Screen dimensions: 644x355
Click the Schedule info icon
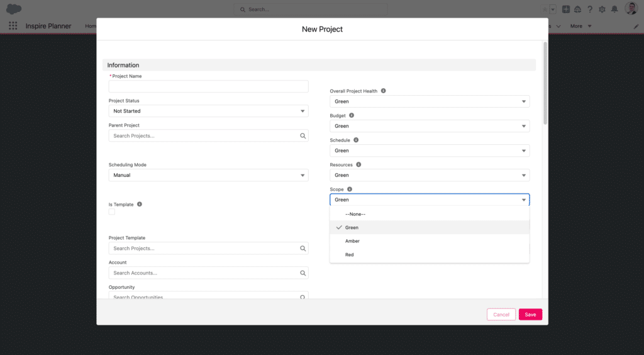click(x=356, y=140)
